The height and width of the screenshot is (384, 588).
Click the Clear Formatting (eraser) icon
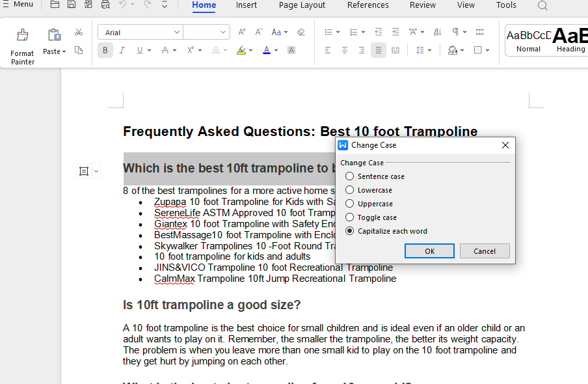point(301,31)
